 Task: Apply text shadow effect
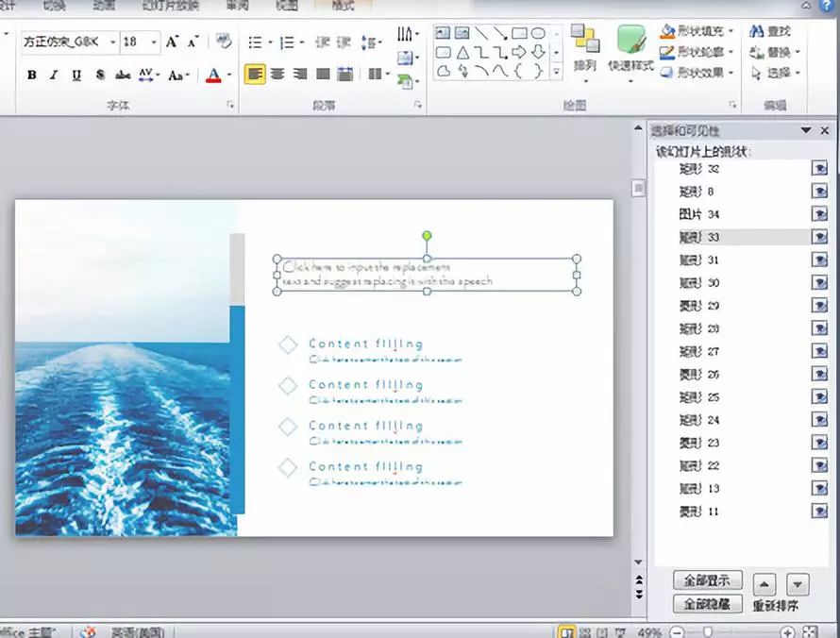click(x=100, y=75)
